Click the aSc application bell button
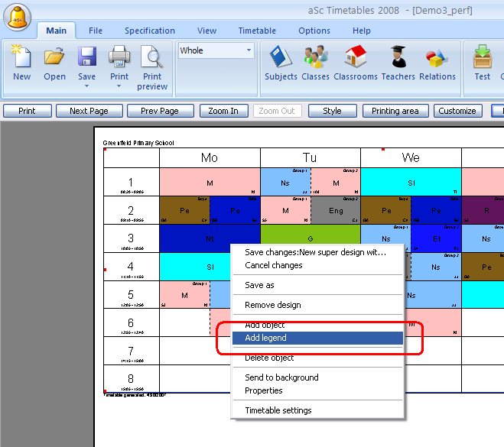This screenshot has width=504, height=447. pyautogui.click(x=18, y=17)
